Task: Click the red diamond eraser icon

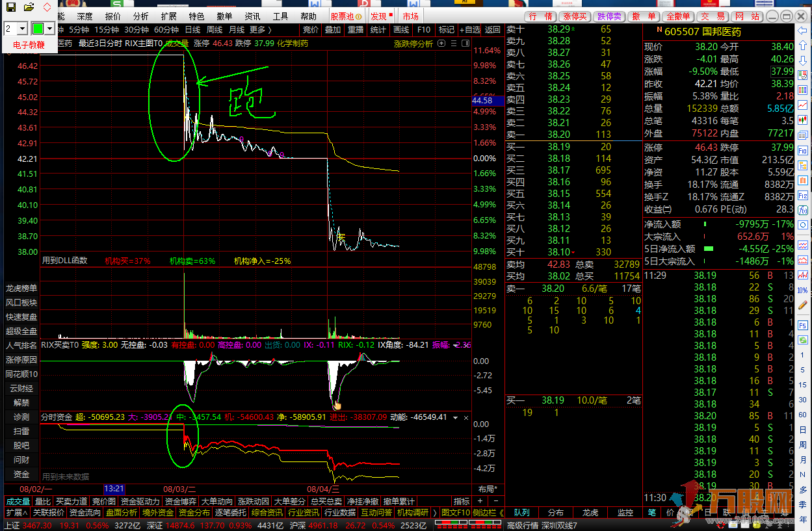Action: click(x=47, y=7)
